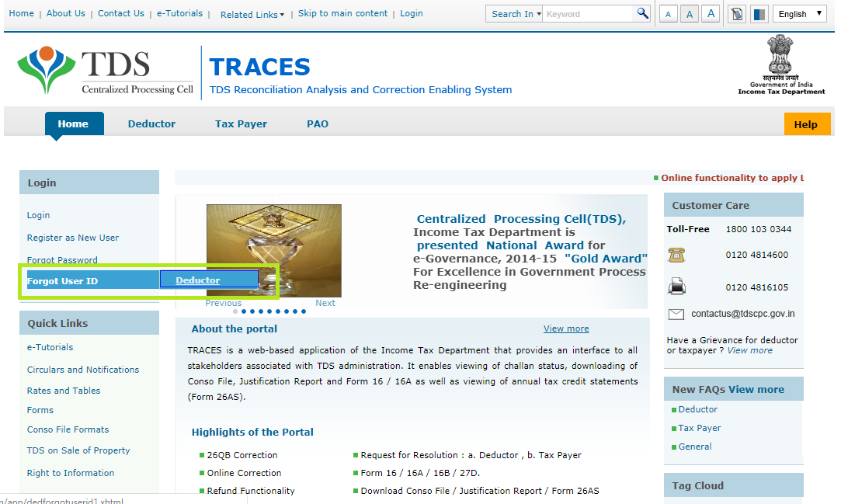
Task: Select the smallest font size A button
Action: coord(668,14)
